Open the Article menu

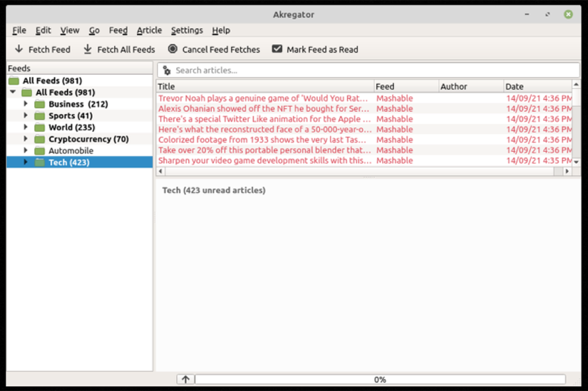coord(149,31)
